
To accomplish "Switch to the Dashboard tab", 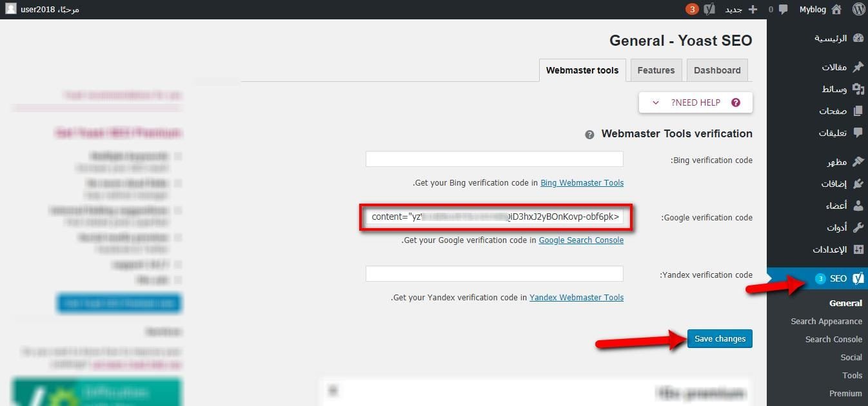I will pyautogui.click(x=716, y=70).
